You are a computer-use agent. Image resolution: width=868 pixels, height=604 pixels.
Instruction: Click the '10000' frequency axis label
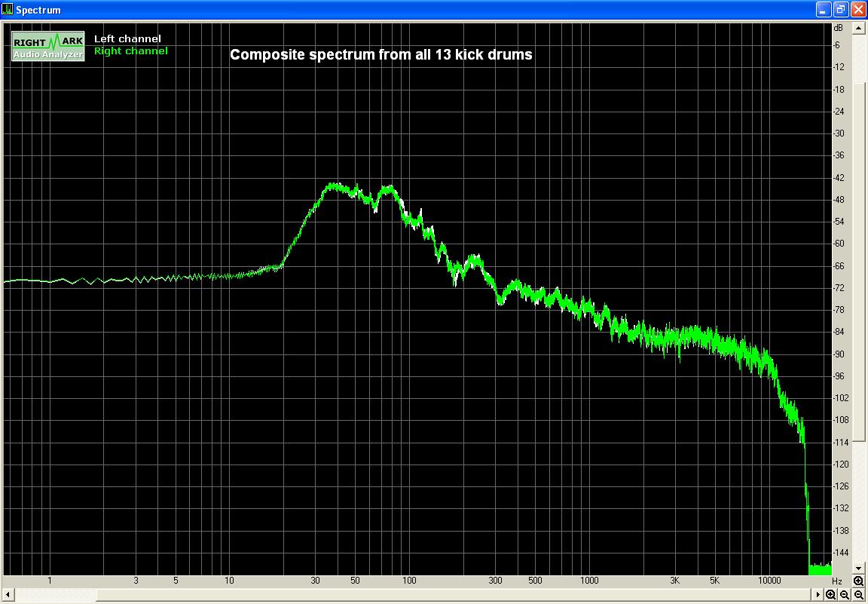769,581
